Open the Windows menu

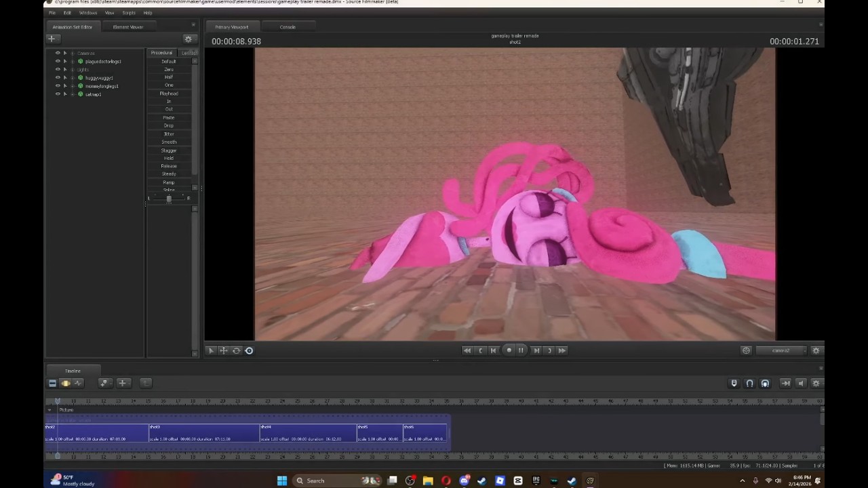[88, 13]
